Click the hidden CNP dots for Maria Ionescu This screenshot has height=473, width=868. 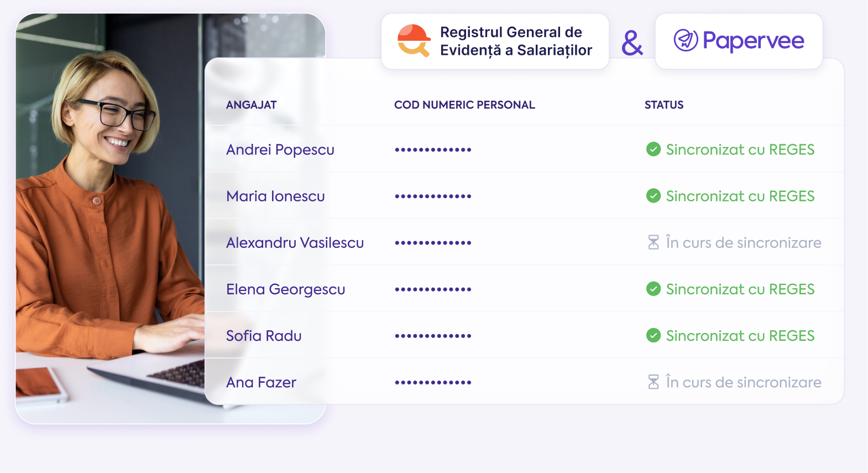pos(433,196)
